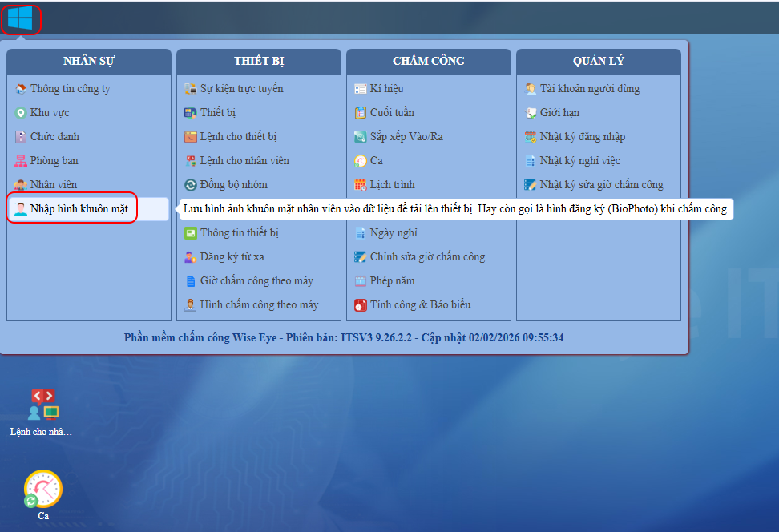Open the Lệnh cho nhân viên desktop shortcut

[x=42, y=405]
